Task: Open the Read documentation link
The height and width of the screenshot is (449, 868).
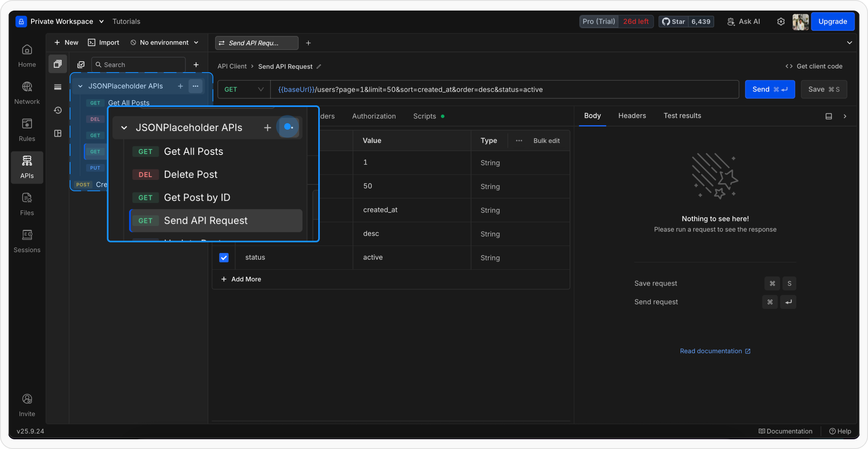Action: pos(711,351)
